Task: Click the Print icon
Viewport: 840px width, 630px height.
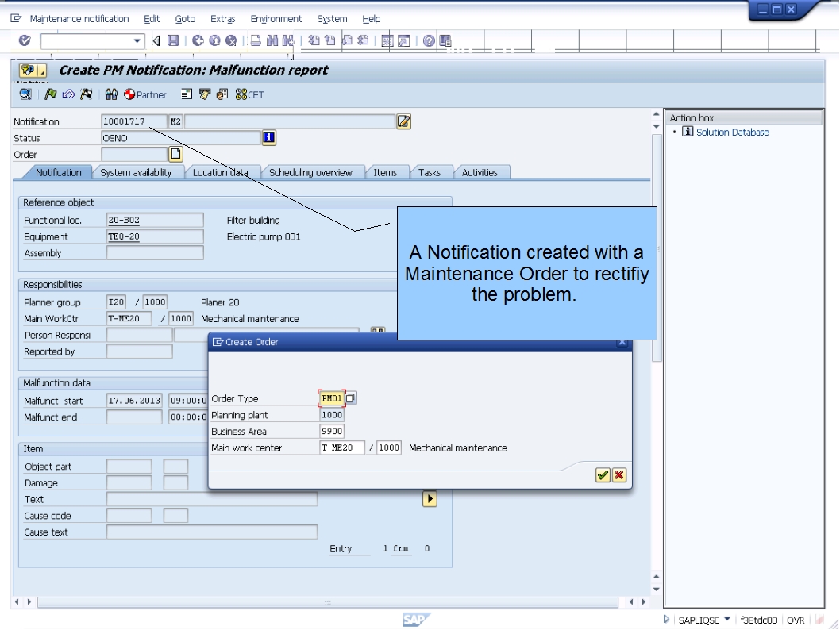Action: [x=256, y=40]
